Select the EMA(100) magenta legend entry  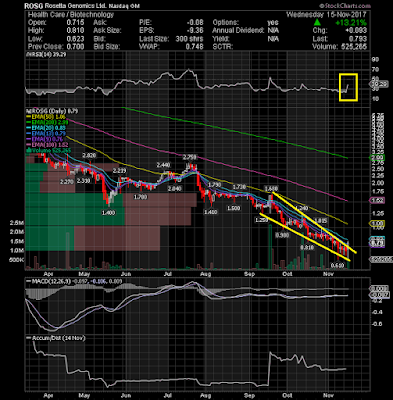click(47, 145)
